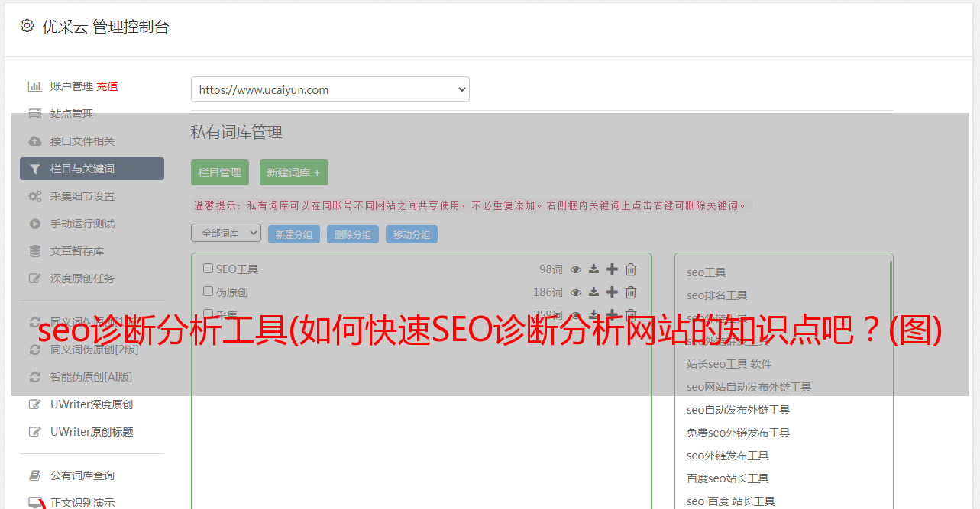Viewport: 980px width, 509px height.
Task: Click the refresh icon for 同义词伪原创[2版]
Action: point(34,350)
